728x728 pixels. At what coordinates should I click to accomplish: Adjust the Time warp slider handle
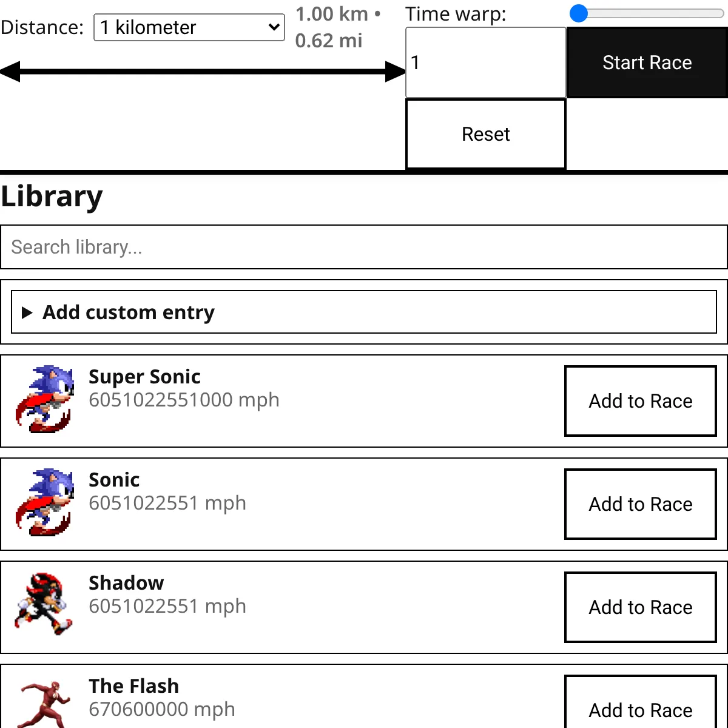point(579,13)
